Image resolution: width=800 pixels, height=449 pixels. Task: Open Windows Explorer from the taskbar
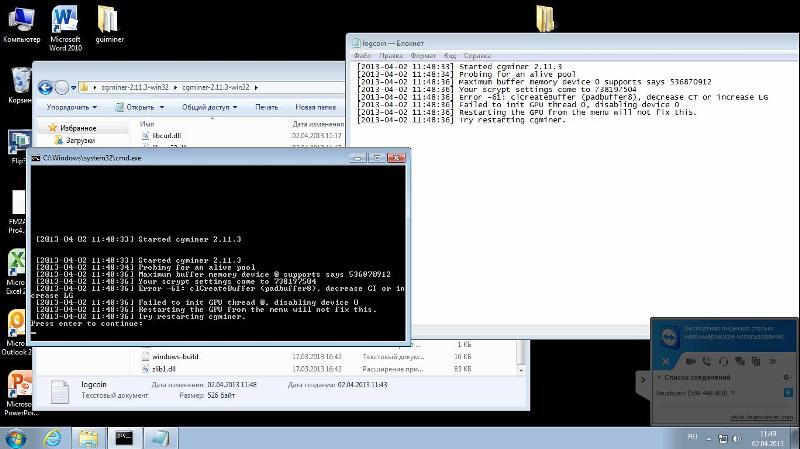pyautogui.click(x=88, y=439)
